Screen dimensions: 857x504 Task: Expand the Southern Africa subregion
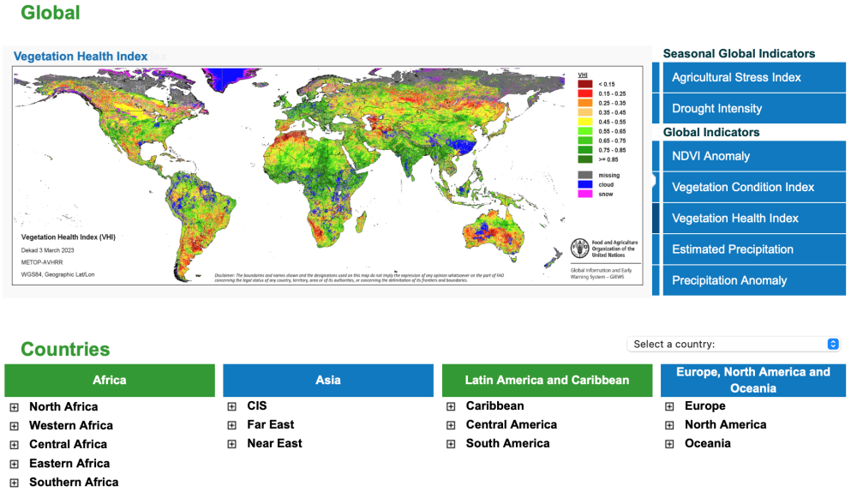[13, 482]
